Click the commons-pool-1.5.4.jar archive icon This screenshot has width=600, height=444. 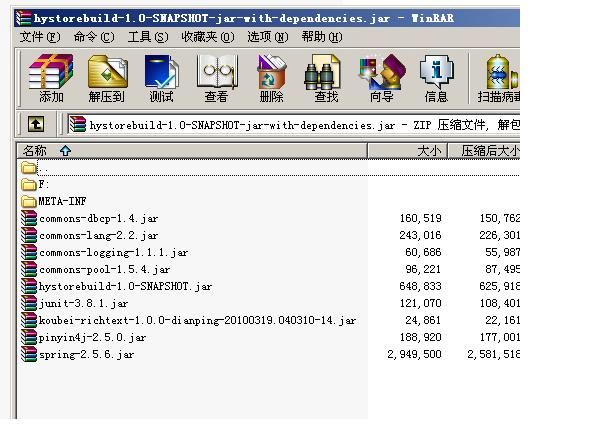[29, 269]
